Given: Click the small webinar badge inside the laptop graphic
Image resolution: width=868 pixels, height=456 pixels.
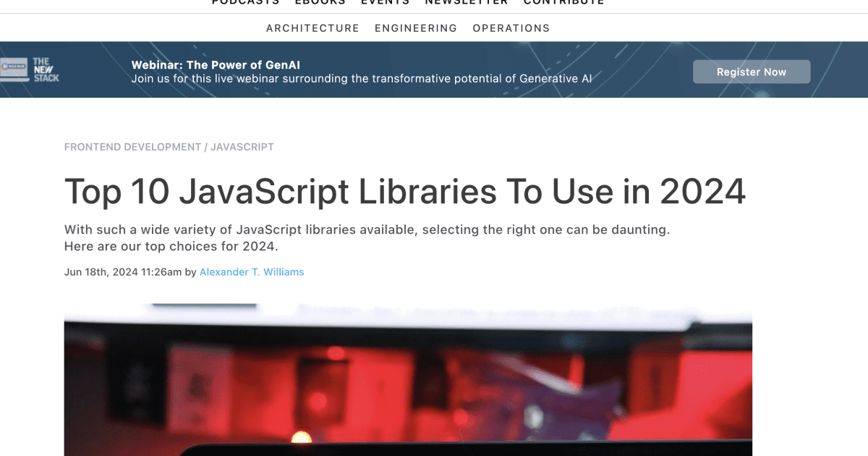Looking at the screenshot, I should coord(14,67).
